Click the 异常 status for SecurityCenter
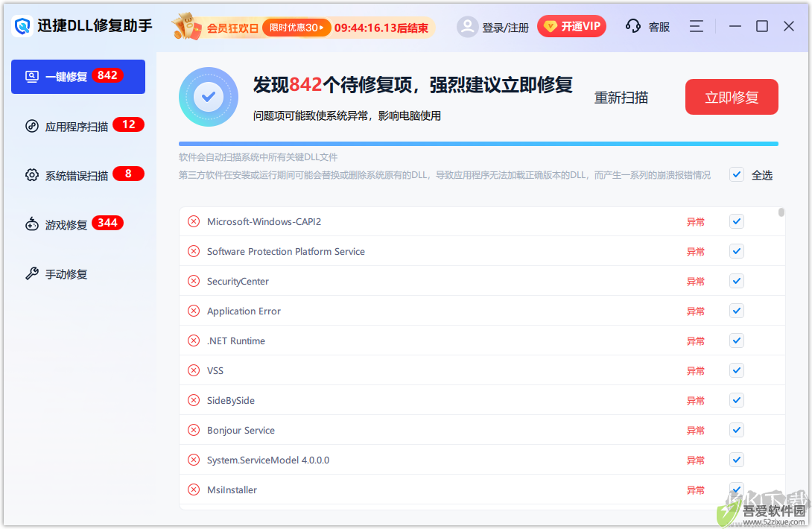812x529 pixels. point(696,282)
